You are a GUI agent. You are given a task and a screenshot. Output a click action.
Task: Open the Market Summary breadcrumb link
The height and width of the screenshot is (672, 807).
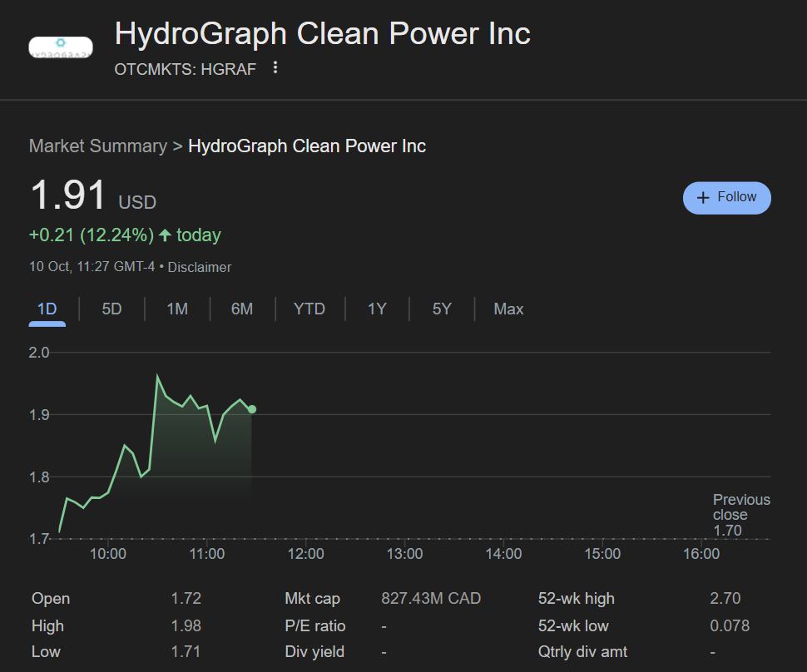[98, 146]
